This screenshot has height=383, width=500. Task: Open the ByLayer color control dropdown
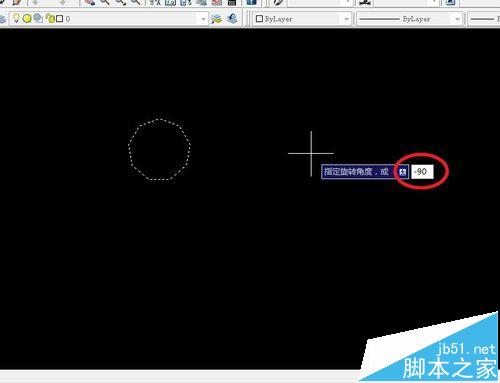click(x=347, y=19)
